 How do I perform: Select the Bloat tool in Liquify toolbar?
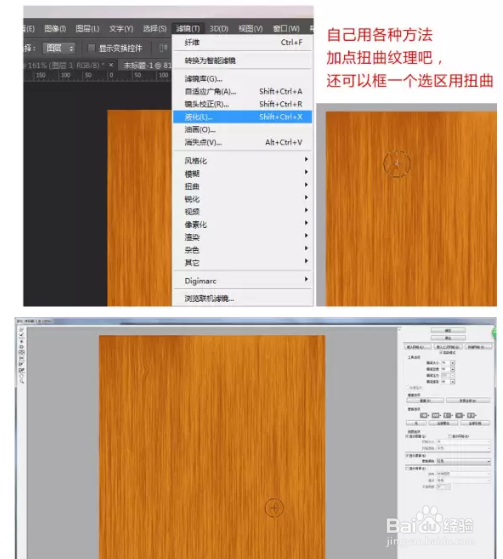point(21,352)
